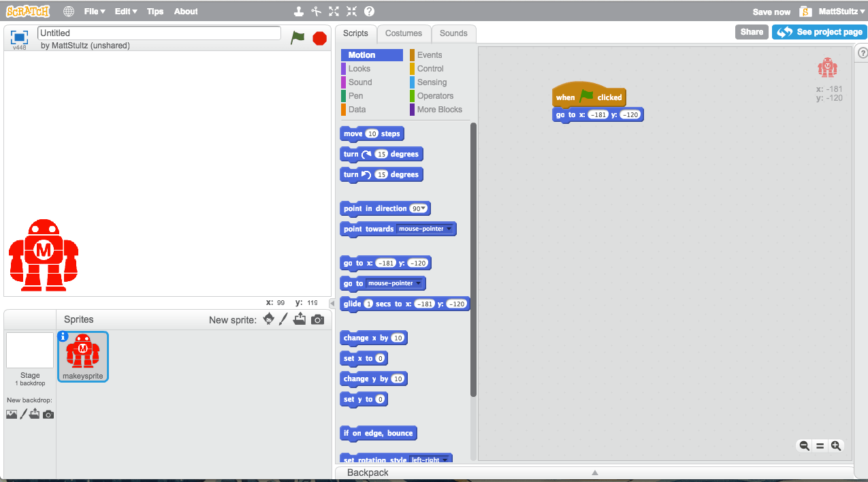
Task: Zoom out the scripts area
Action: pos(804,446)
